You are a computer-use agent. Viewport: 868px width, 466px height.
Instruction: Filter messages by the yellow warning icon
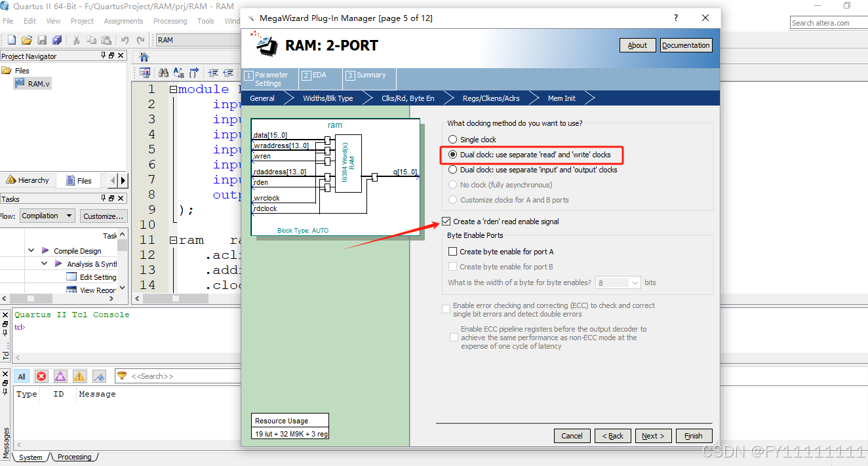[x=79, y=376]
